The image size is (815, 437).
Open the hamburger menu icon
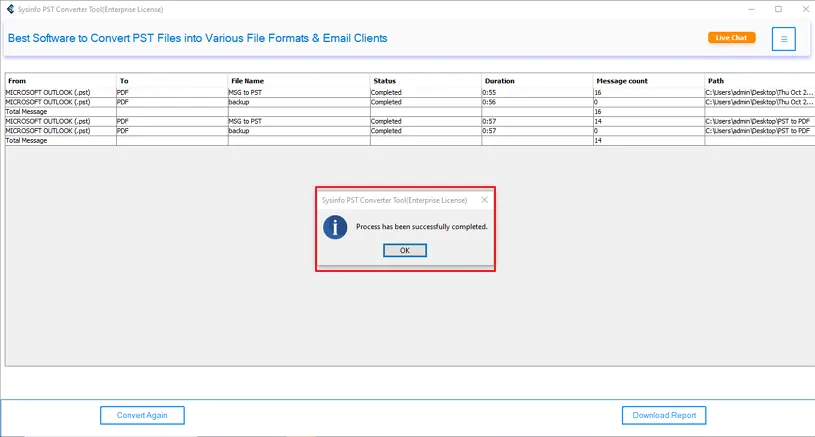[783, 39]
